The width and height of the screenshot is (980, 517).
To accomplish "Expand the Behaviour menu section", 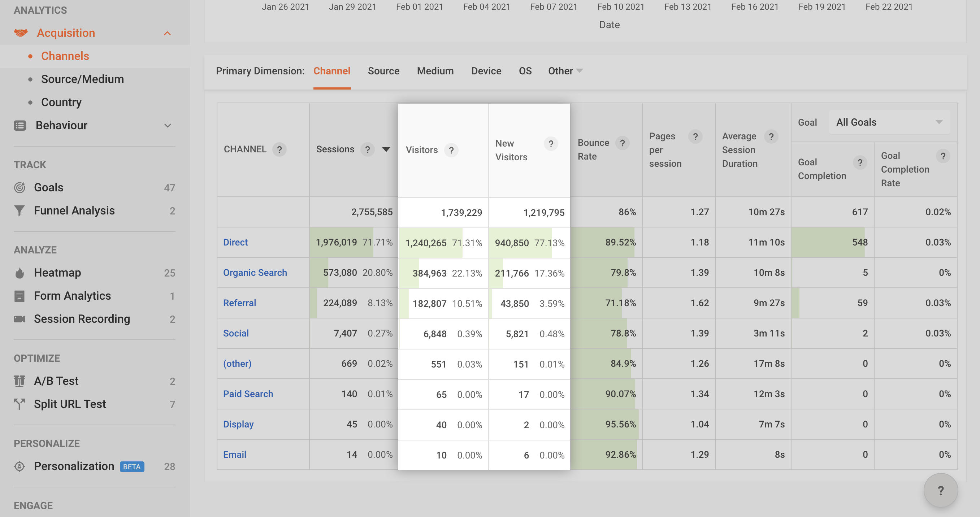I will [x=168, y=126].
